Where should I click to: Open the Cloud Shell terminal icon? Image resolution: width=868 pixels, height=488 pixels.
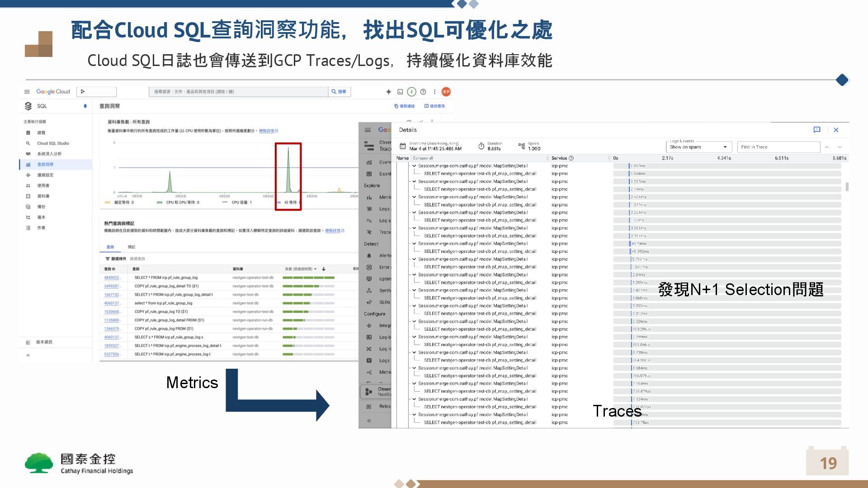400,92
